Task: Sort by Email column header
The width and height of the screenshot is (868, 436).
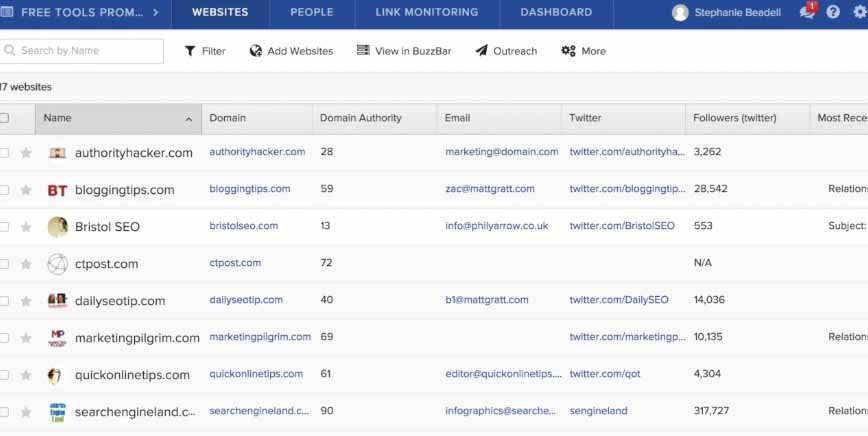Action: click(457, 118)
